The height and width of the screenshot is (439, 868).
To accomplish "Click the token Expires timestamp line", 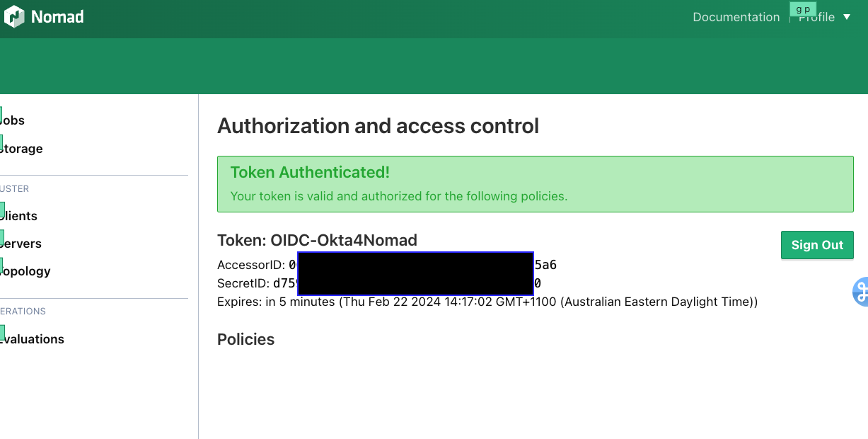I will tap(487, 302).
